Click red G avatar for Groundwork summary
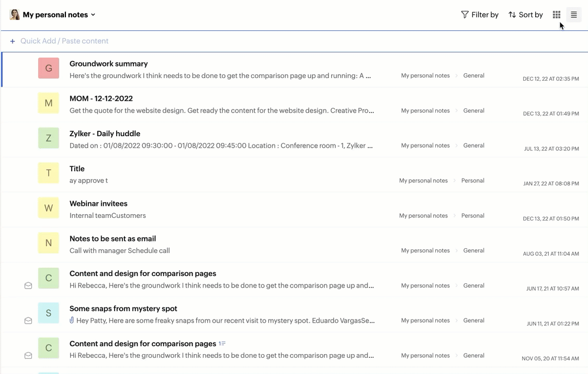 [x=49, y=68]
